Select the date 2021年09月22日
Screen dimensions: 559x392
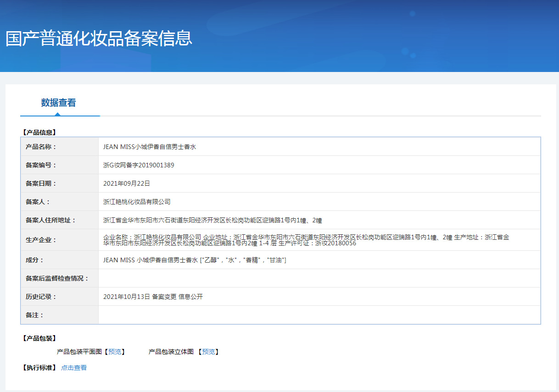(127, 183)
